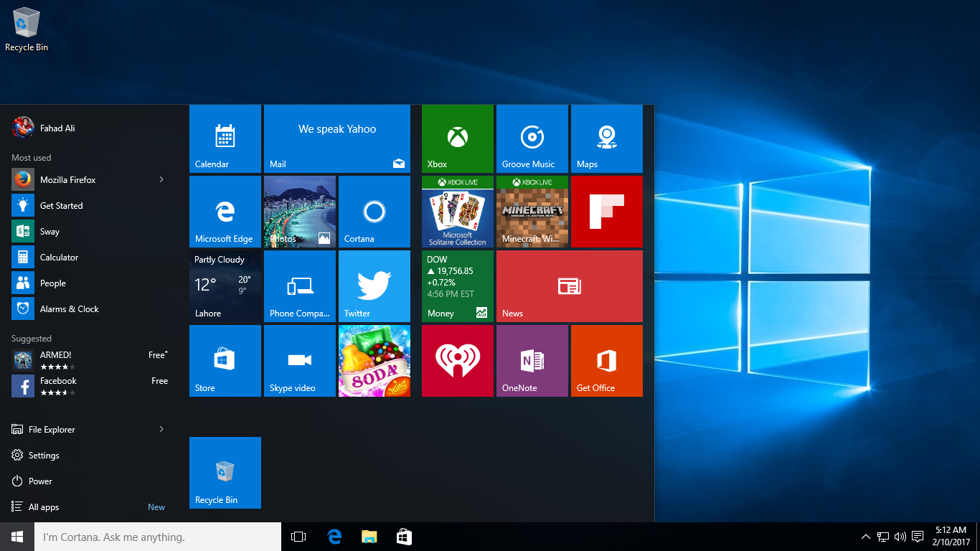This screenshot has height=551, width=980.
Task: Open the Photos tile
Action: pos(300,212)
